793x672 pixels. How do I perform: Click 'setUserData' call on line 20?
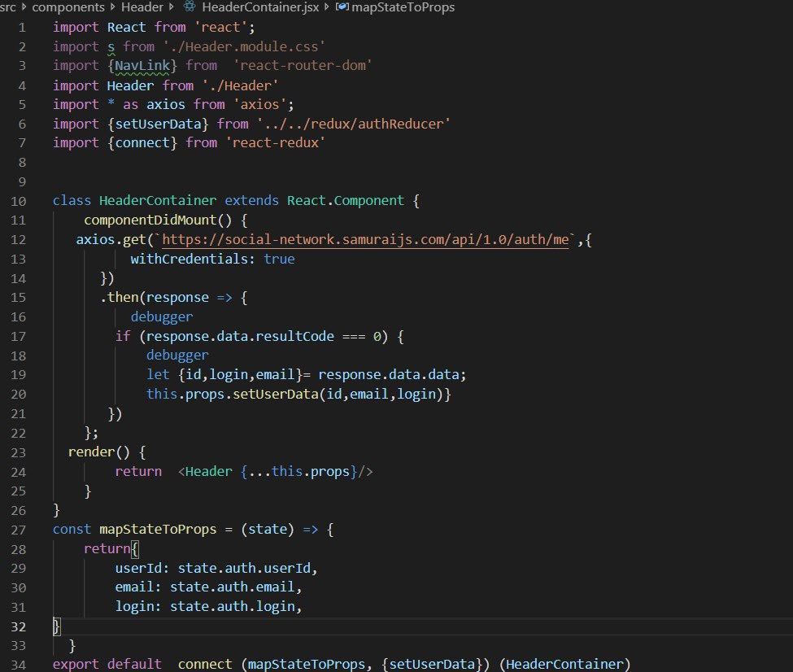pos(276,395)
